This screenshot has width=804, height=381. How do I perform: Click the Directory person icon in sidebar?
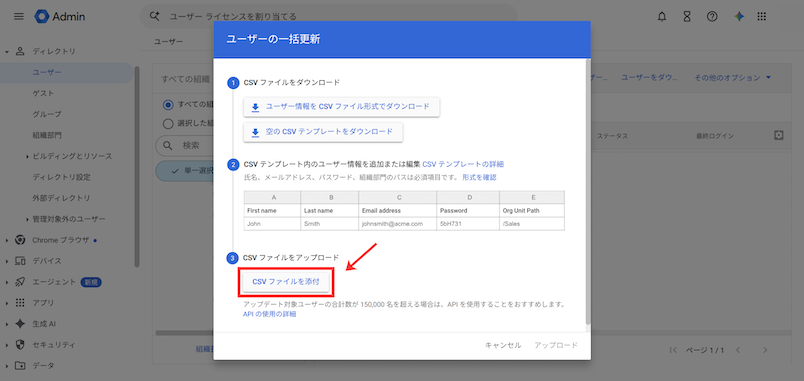21,51
